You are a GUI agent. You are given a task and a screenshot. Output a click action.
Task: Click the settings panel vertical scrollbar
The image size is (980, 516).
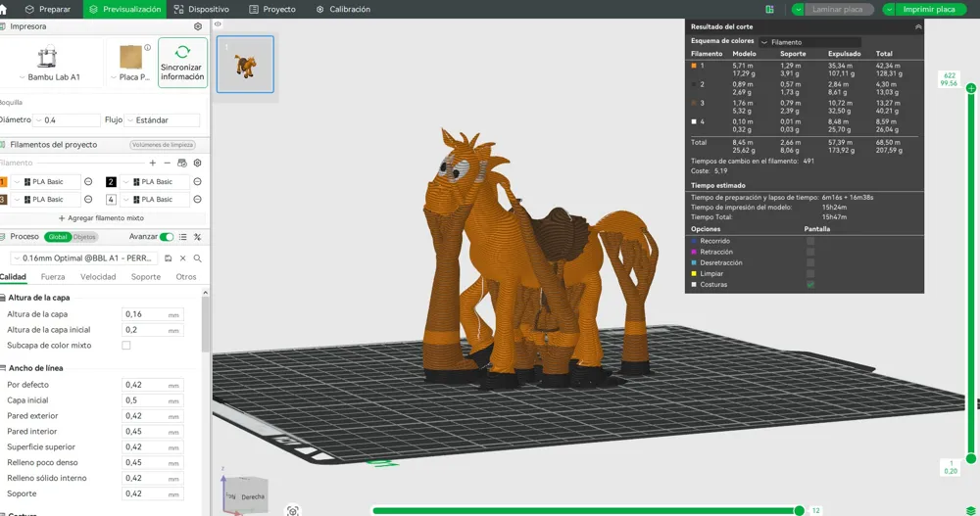pos(205,325)
